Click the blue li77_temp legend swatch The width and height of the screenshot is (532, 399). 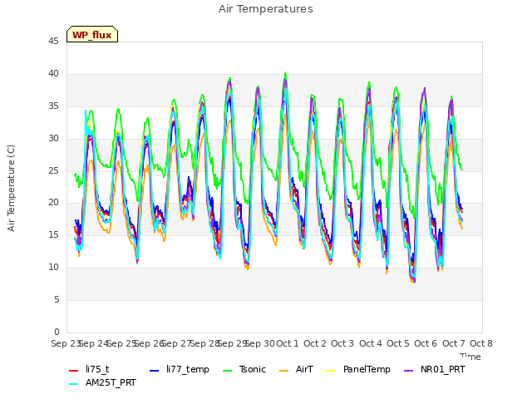click(155, 371)
